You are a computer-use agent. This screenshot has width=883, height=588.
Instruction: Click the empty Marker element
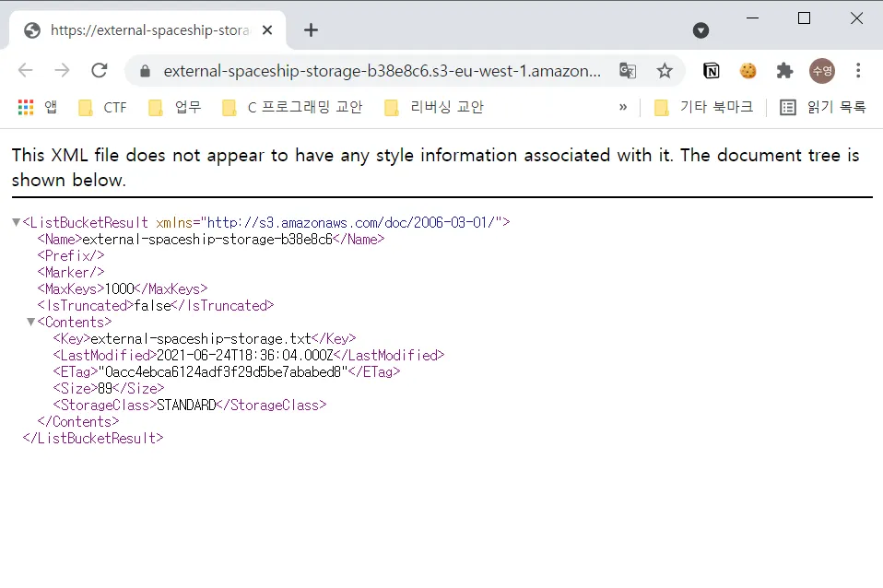point(71,273)
